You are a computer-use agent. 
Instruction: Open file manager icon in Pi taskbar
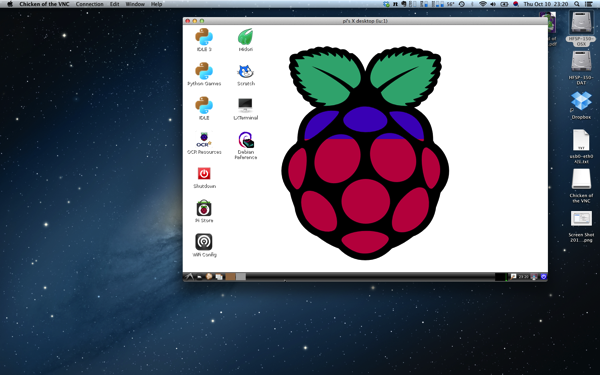tap(199, 277)
